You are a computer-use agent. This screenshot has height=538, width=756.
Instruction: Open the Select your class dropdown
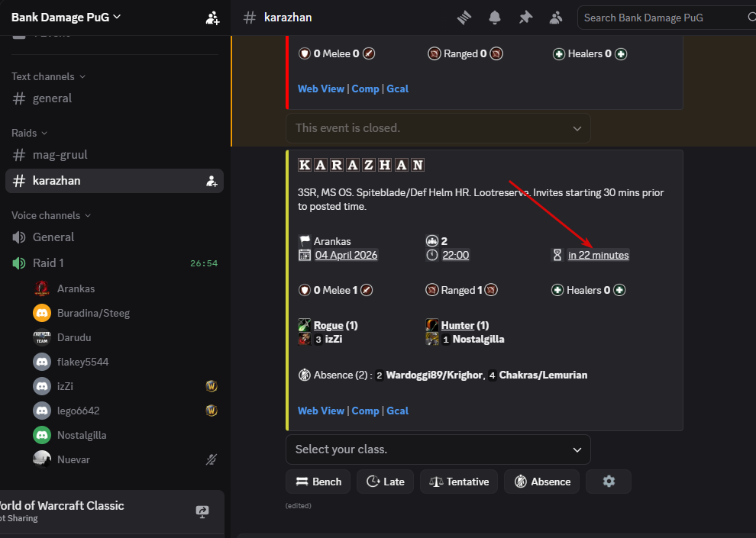[x=438, y=449]
